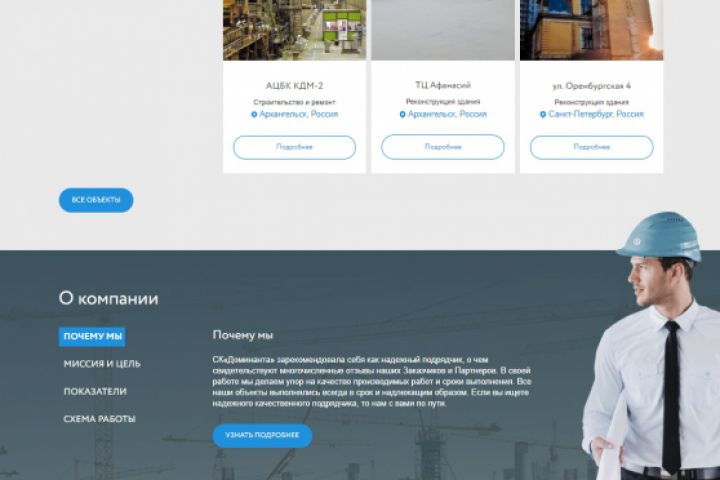This screenshot has height=480, width=720.
Task: Open the ул. Оренбургская 4 building thumbnail
Action: (591, 30)
